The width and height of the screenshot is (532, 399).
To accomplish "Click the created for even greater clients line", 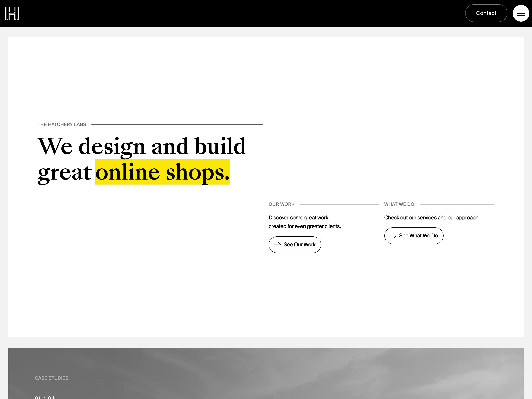I will click(x=304, y=226).
